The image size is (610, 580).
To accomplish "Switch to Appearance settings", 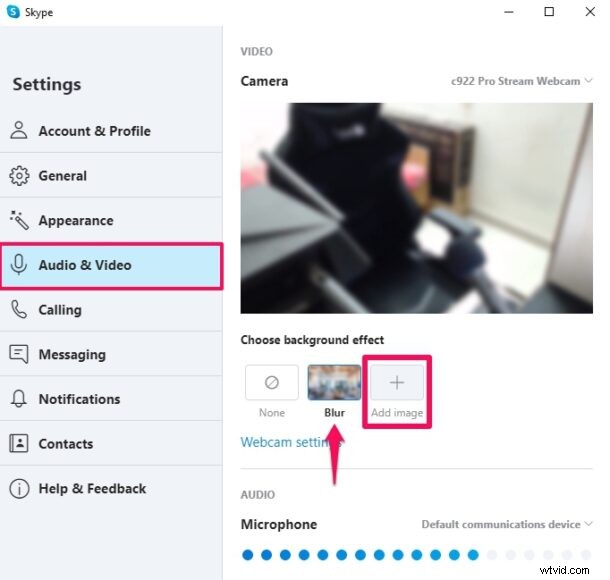I will [111, 220].
